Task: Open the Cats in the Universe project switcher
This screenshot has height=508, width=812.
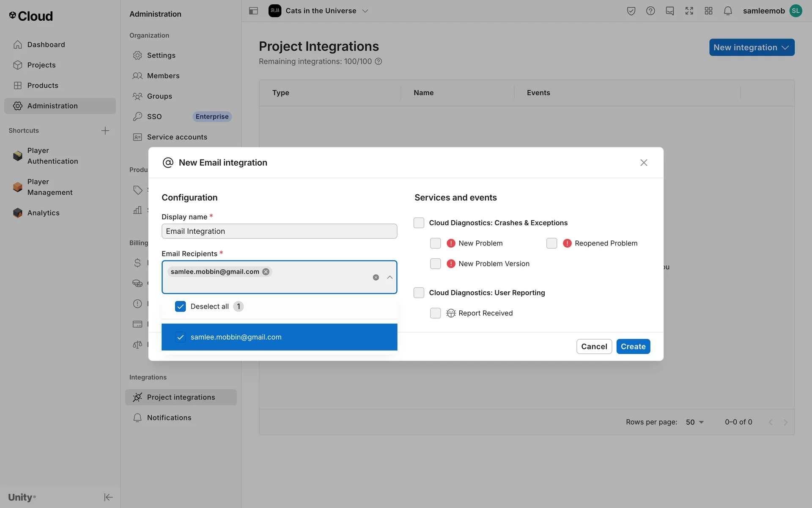Action: (321, 11)
